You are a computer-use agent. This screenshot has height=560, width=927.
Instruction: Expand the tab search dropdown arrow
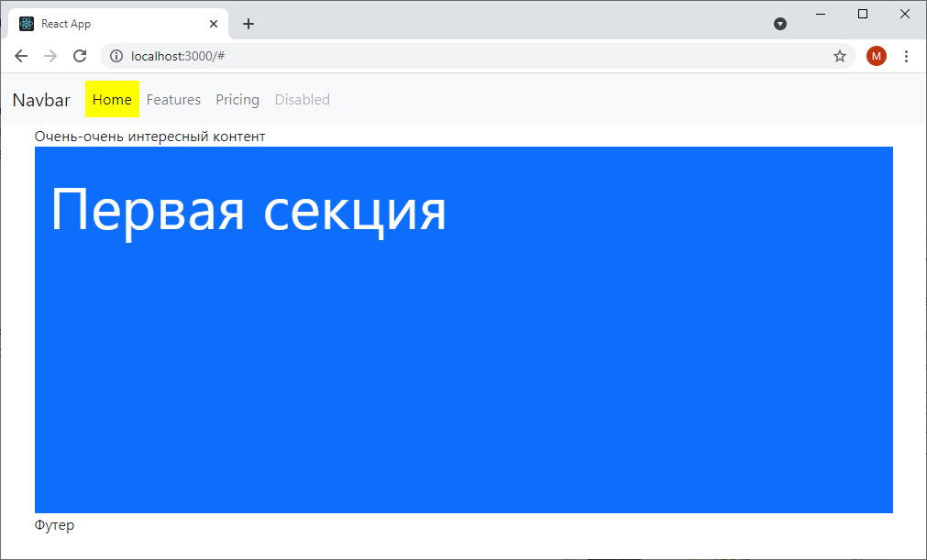click(x=780, y=24)
